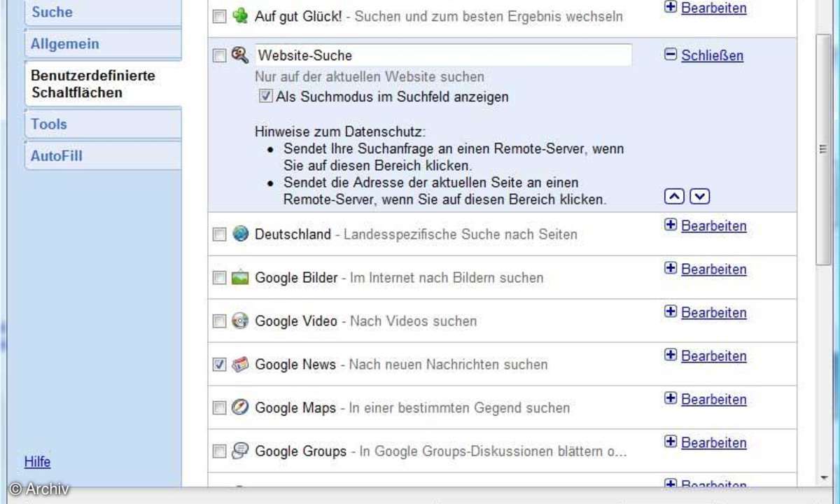The height and width of the screenshot is (504, 840).
Task: Click Bearbeiten link for Google Bilder
Action: (714, 269)
